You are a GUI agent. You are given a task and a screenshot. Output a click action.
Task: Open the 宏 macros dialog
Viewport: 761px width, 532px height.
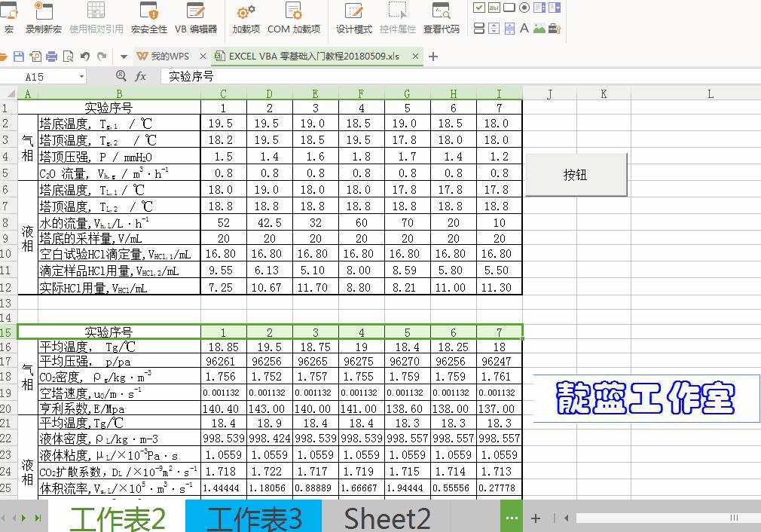click(9, 14)
